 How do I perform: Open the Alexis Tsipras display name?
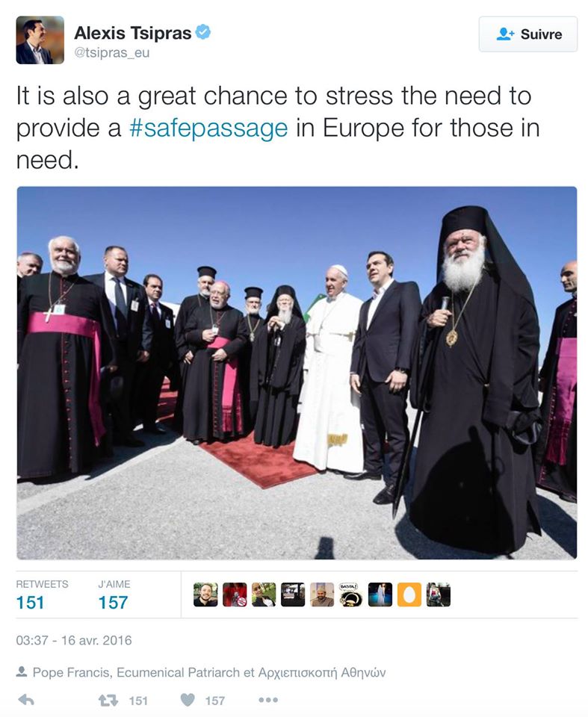coord(133,33)
